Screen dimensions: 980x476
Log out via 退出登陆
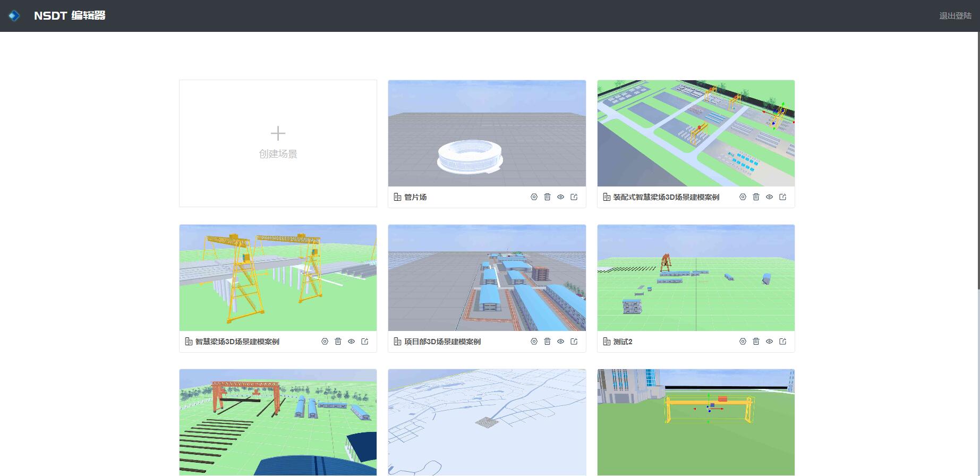[x=955, y=16]
